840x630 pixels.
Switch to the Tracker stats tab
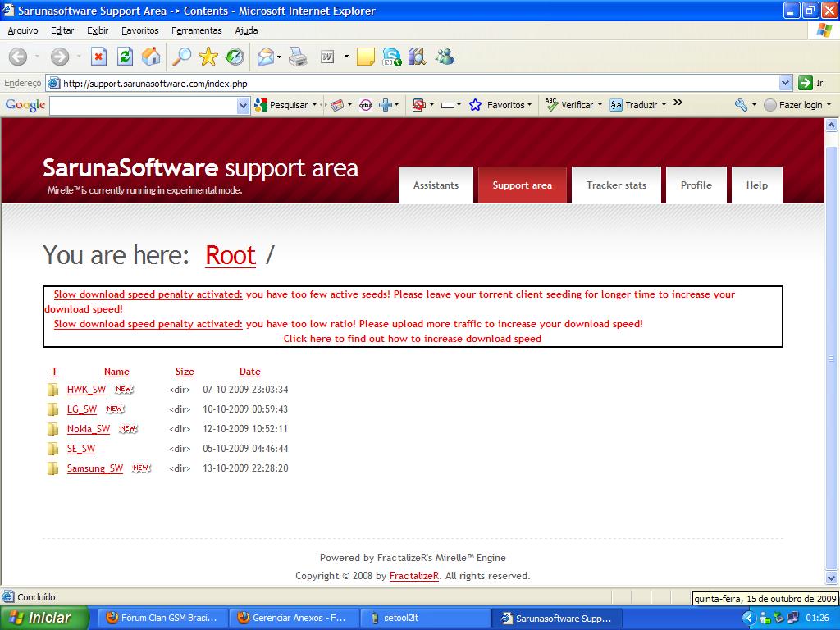pos(616,185)
